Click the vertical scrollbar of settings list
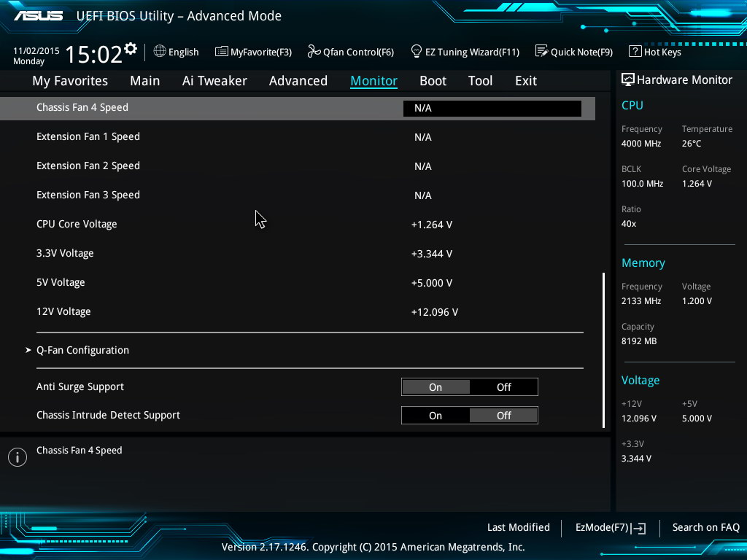The image size is (747, 560). click(603, 350)
